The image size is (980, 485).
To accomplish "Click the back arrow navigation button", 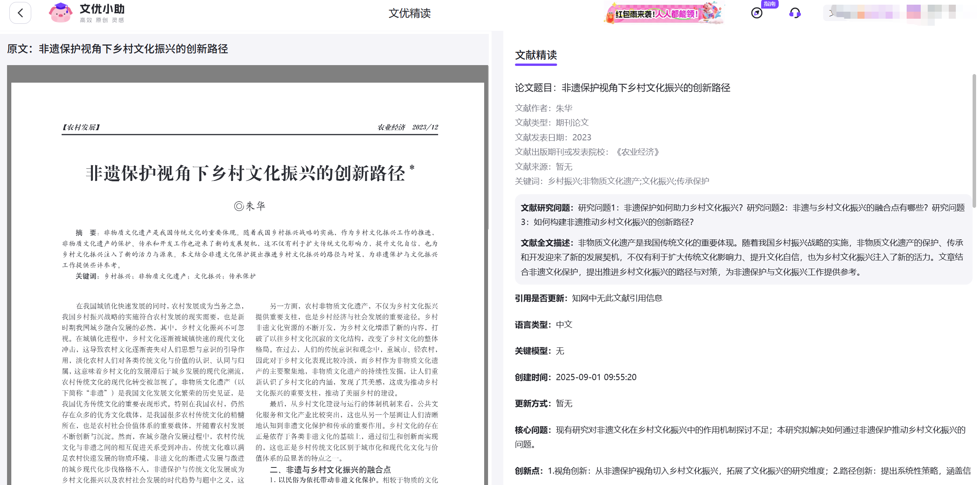I will pos(20,13).
